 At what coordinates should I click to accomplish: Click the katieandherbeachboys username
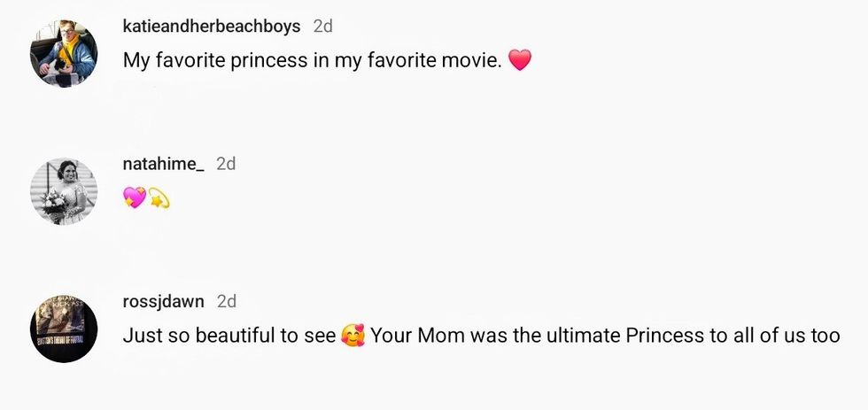coord(212,27)
